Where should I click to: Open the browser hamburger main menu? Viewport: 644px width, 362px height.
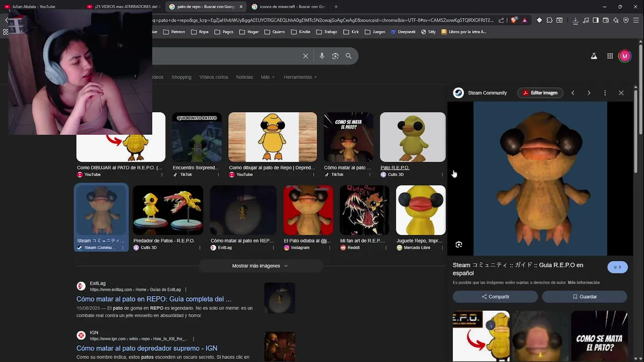pos(636,20)
